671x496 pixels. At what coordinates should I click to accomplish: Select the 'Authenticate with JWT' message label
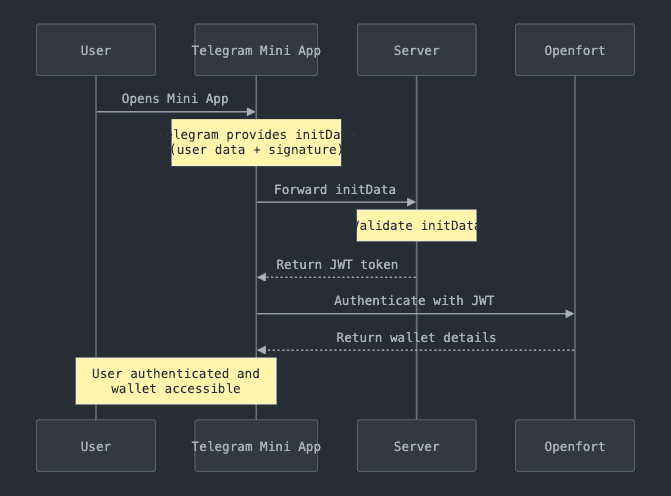pos(414,300)
